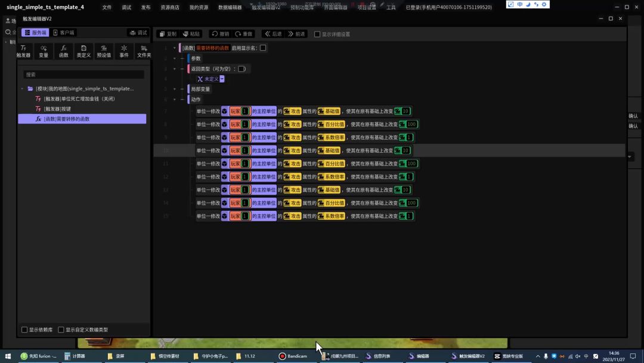The height and width of the screenshot is (363, 644).
Task: Switch to the 客户端 tab
Action: 64,33
